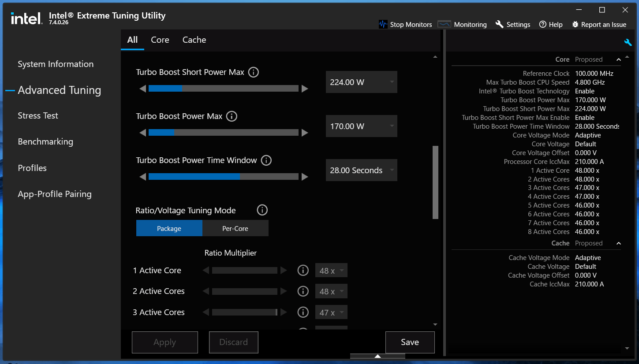Click the right panel scroll down arrow

click(x=628, y=349)
